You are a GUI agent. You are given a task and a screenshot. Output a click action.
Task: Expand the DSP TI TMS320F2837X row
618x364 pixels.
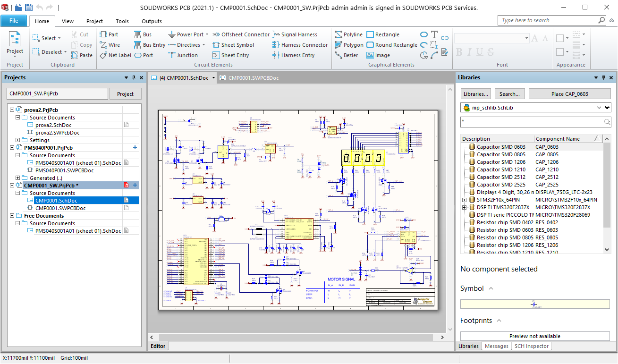[465, 207]
